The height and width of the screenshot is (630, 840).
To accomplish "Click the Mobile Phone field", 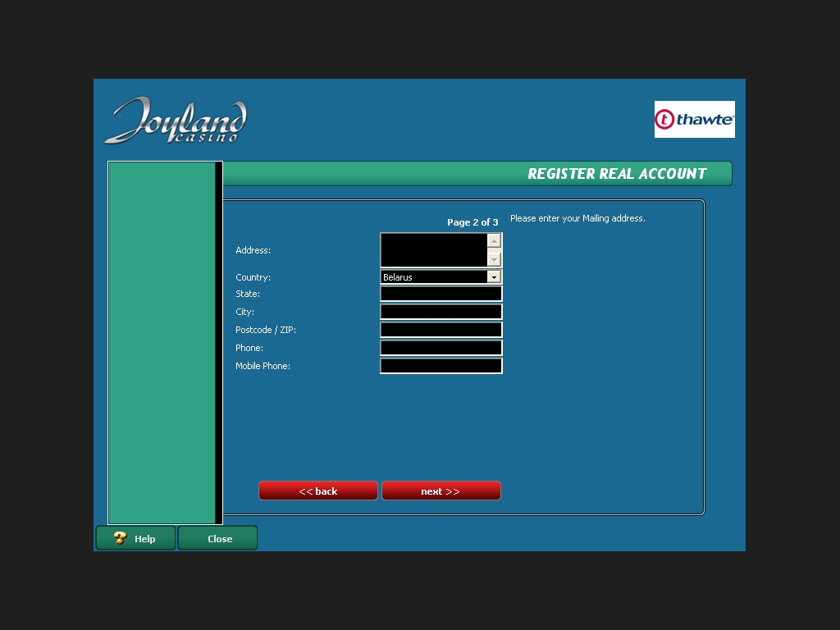I will coord(441,366).
